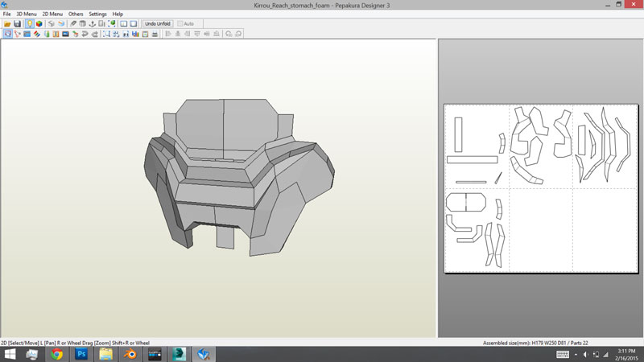Select the octagonal part in 2D pattern
The height and width of the screenshot is (362, 644).
(466, 202)
